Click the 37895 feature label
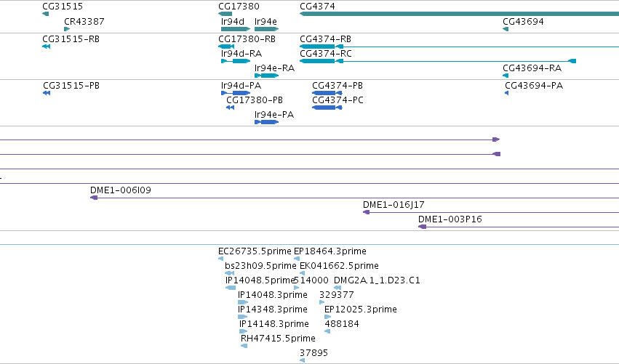 pos(314,353)
